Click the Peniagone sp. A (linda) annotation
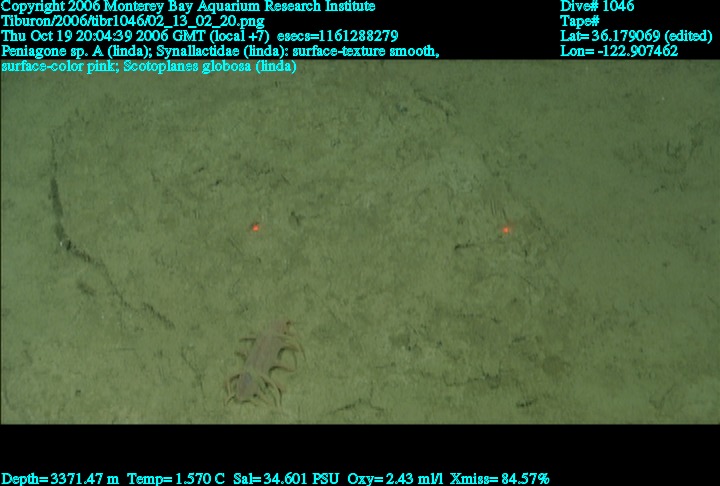 76,51
